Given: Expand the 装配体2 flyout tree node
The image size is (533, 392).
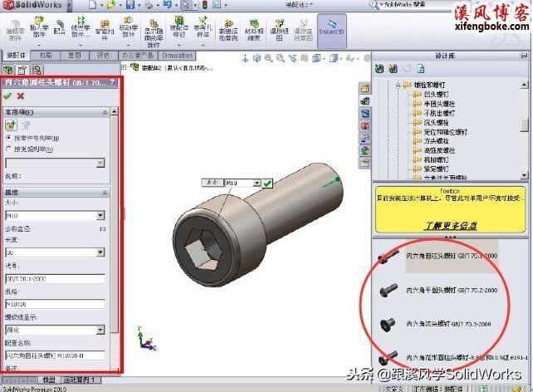Looking at the screenshot, I should tap(124, 67).
